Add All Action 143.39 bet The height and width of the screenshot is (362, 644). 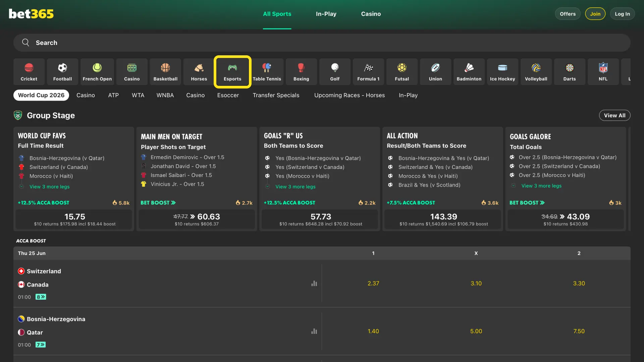coord(443,220)
